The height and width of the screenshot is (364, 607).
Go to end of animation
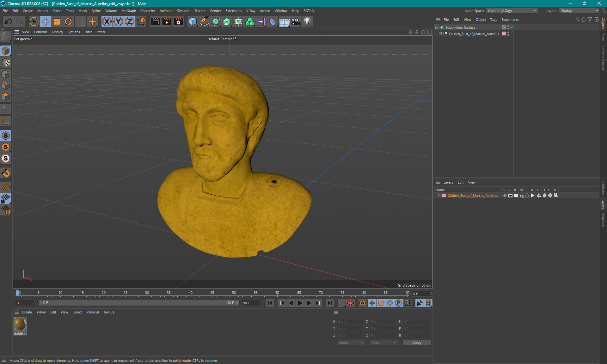click(329, 303)
